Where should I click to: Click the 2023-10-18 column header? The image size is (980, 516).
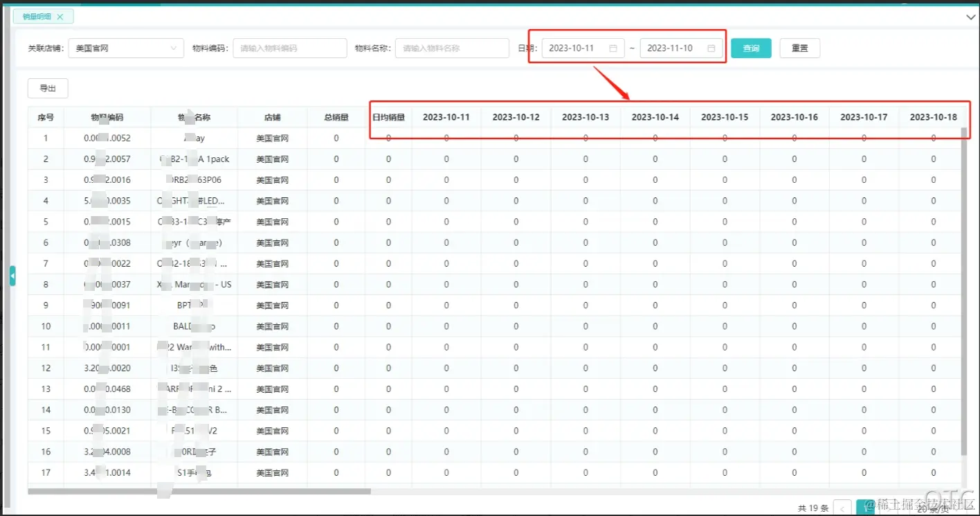coord(934,118)
